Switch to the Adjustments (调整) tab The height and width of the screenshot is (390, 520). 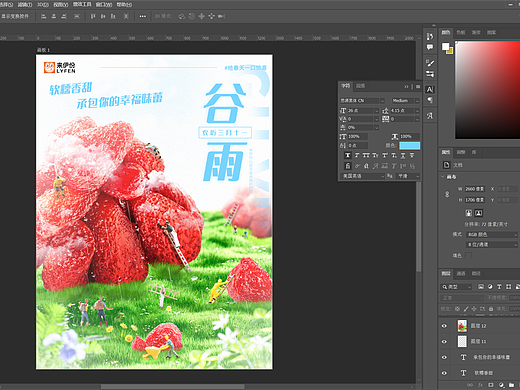461,152
